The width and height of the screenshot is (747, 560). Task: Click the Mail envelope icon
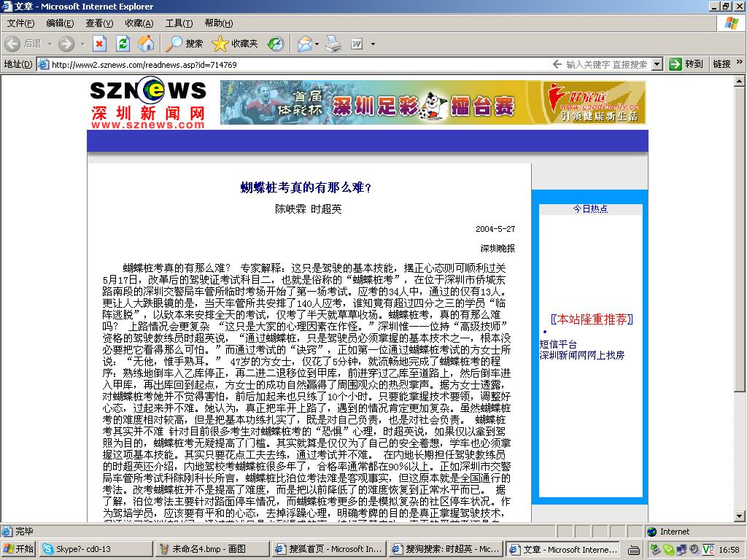304,44
